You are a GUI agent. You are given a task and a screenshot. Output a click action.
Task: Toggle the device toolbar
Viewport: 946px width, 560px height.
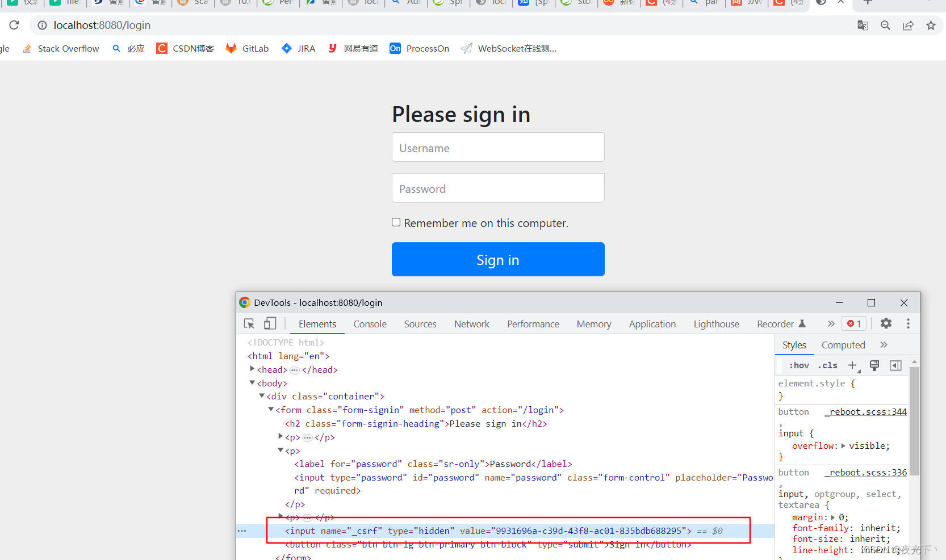tap(270, 323)
